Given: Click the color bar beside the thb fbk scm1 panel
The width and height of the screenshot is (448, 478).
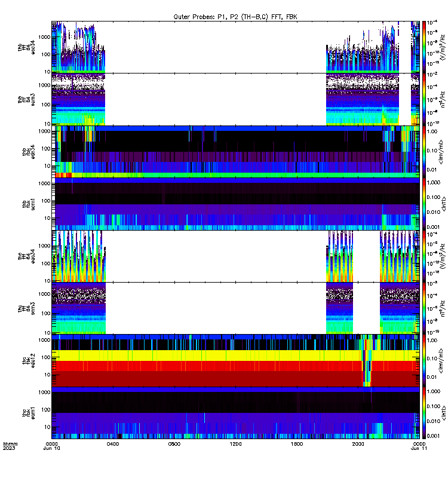Looking at the screenshot, I should [x=424, y=204].
